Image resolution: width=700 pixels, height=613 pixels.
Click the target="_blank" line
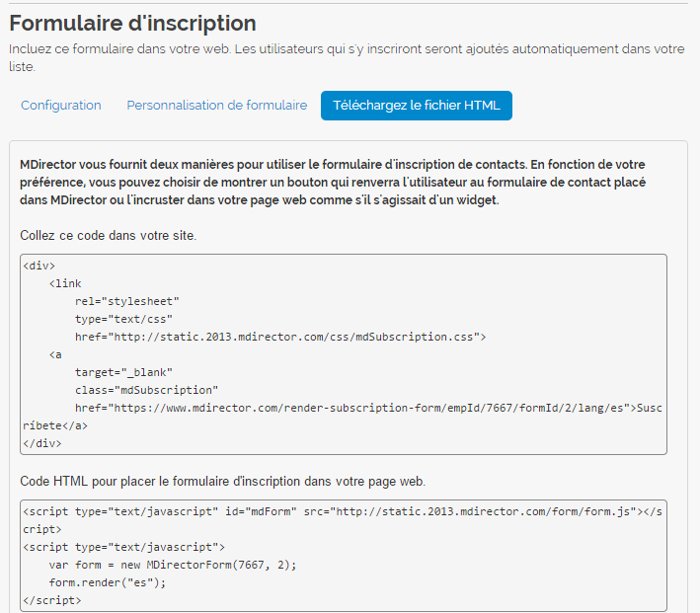123,372
